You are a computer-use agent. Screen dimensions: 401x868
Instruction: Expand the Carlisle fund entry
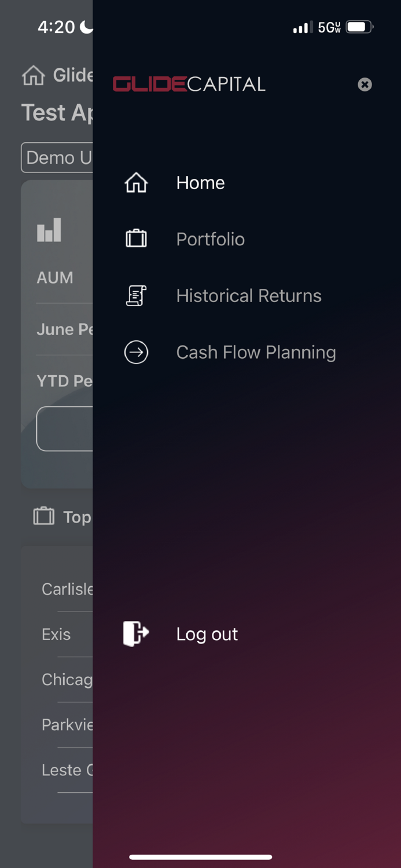click(68, 589)
